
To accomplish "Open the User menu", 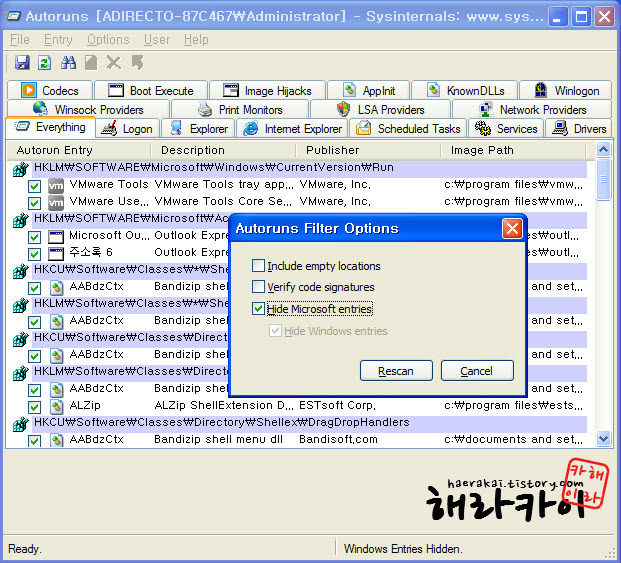I will pos(157,40).
